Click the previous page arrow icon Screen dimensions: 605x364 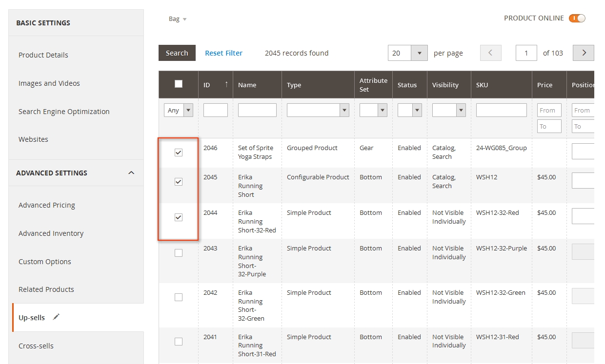490,53
